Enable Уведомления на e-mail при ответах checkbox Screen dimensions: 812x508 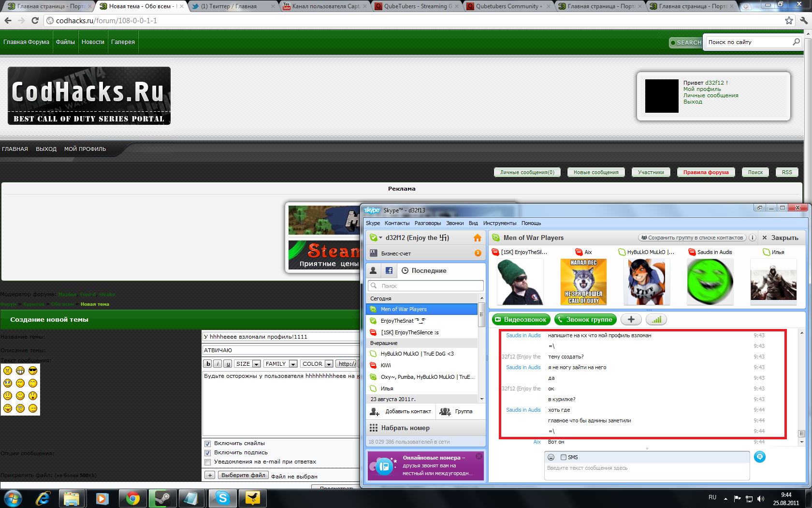207,462
